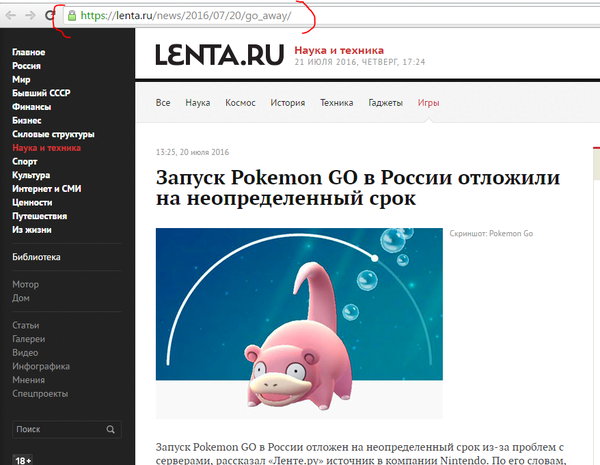Open the Библиотека link
Image resolution: width=600 pixels, height=465 pixels.
36,257
